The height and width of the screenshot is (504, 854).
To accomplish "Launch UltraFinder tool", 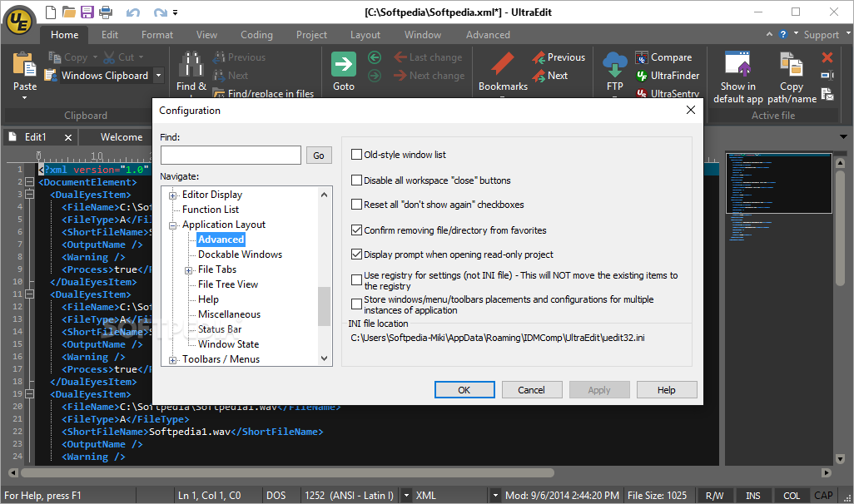I will [668, 76].
